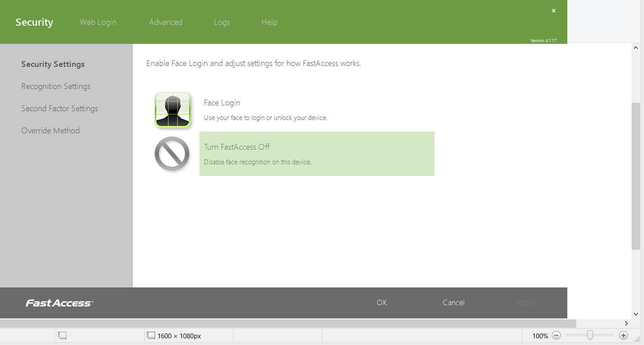Click the scroll up arrow
The height and width of the screenshot is (345, 644).
pos(636,47)
